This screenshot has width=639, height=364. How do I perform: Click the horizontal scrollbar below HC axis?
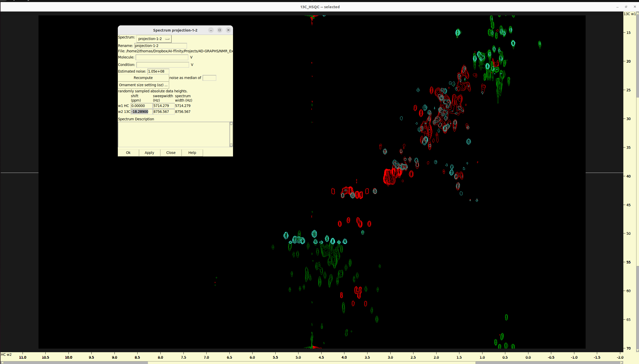pos(312,362)
